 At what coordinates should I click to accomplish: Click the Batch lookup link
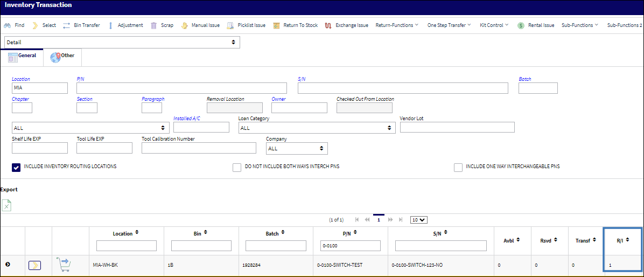(x=525, y=79)
